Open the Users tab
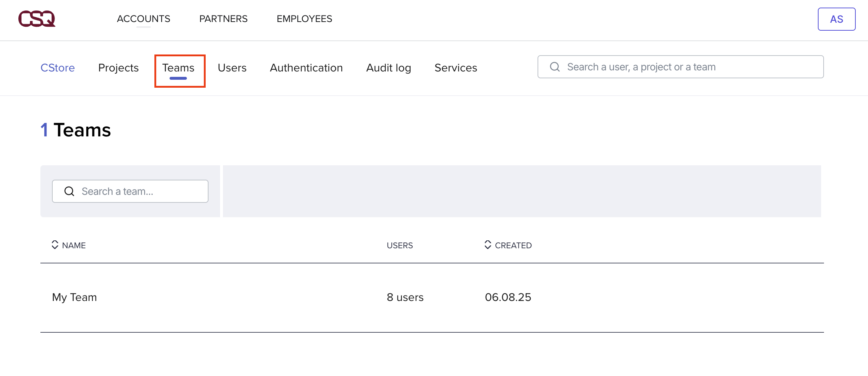Screen dimensions: 868x376 pos(232,68)
